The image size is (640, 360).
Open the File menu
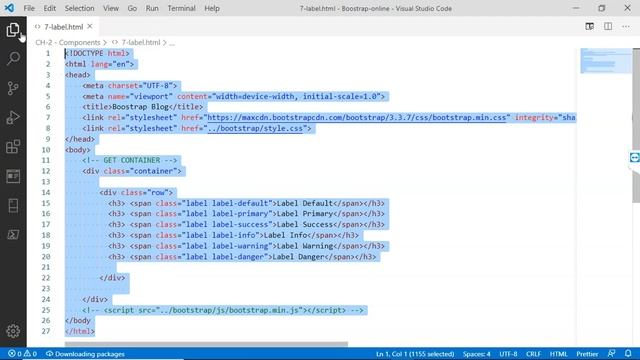click(29, 8)
